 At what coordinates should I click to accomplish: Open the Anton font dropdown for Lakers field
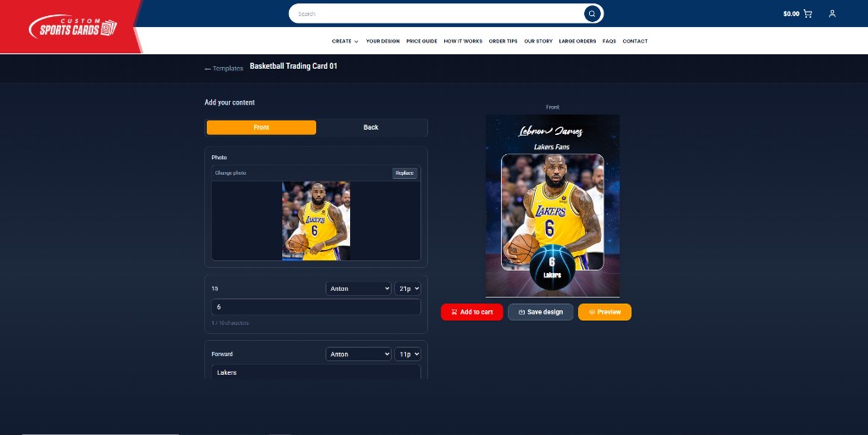point(359,354)
